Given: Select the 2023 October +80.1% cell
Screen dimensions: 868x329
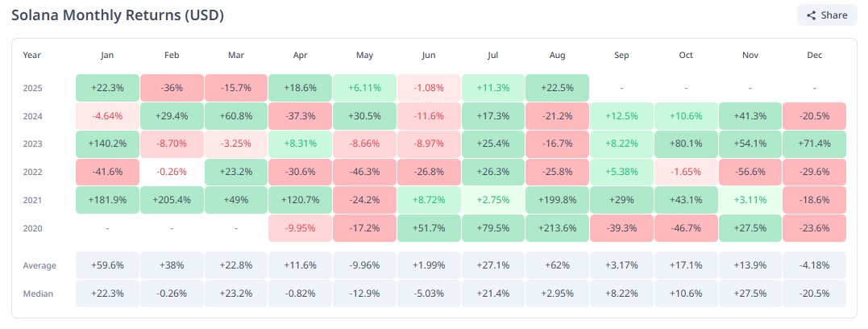Looking at the screenshot, I should (686, 144).
